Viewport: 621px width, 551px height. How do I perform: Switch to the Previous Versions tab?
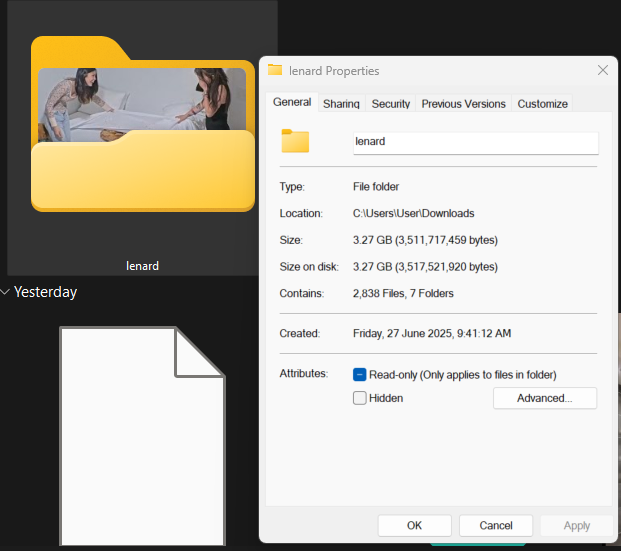[463, 104]
